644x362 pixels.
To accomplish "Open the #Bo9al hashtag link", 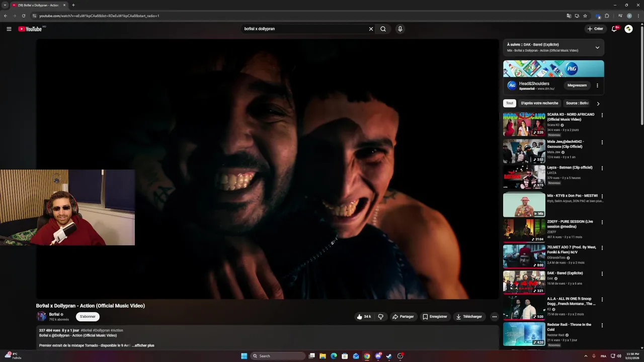I will pos(87,330).
